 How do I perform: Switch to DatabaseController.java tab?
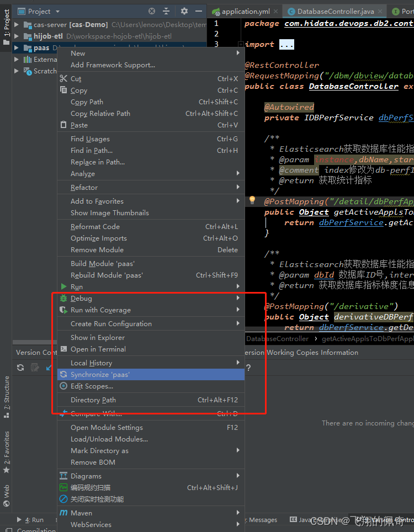335,12
